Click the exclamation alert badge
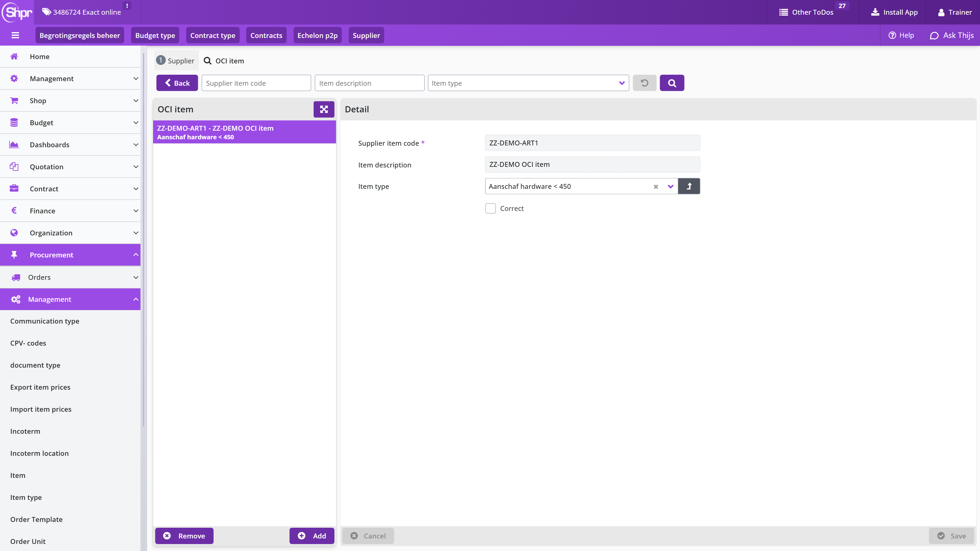 pyautogui.click(x=127, y=6)
